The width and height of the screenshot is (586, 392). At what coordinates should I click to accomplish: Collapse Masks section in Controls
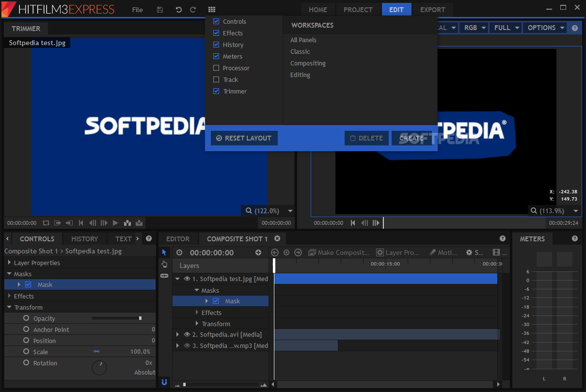(9, 274)
